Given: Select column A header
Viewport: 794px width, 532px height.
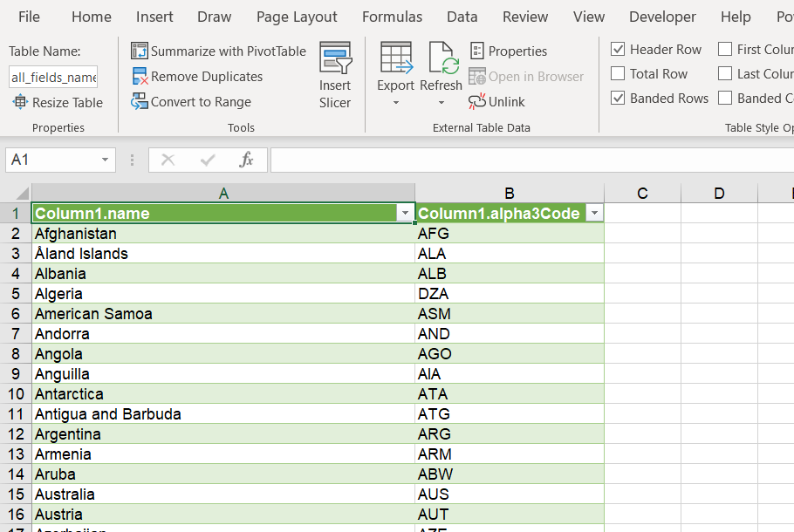Looking at the screenshot, I should coord(223,194).
